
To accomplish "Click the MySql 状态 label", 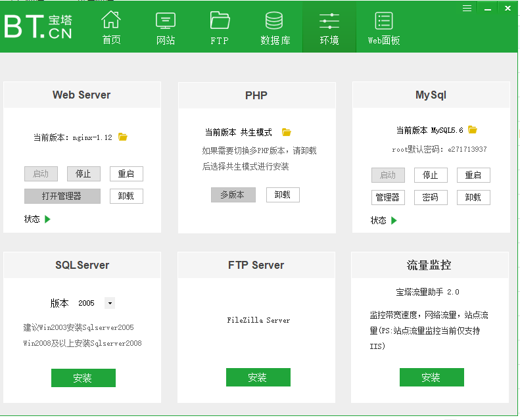I will tap(379, 220).
